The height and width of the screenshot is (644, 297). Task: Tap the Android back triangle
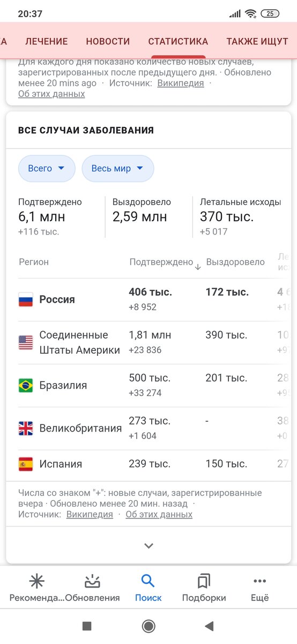coord(210,626)
